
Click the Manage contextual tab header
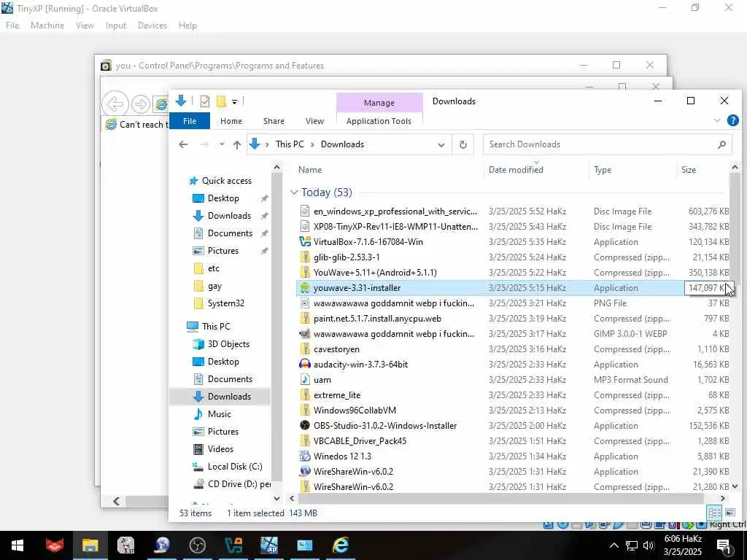(379, 102)
